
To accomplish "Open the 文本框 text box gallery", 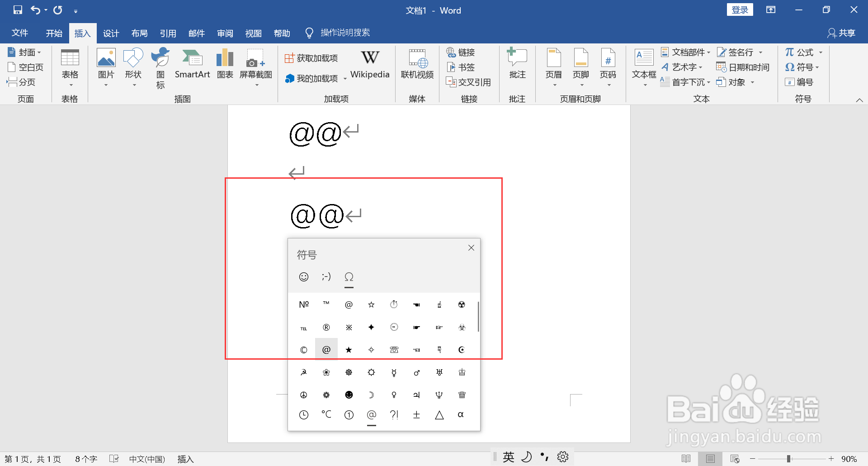I will click(644, 68).
